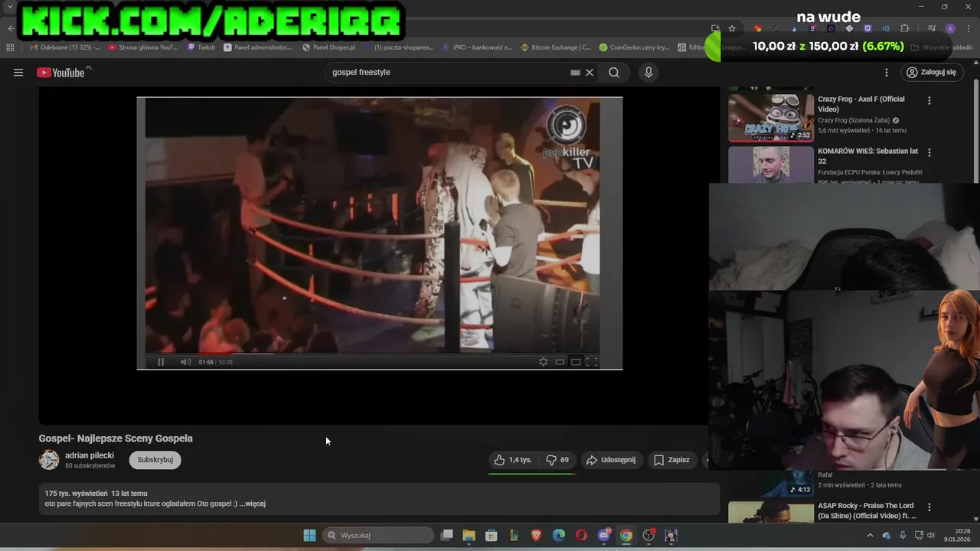Launch Microsoft Edge from the taskbar
This screenshot has height=551, width=980.
click(559, 535)
